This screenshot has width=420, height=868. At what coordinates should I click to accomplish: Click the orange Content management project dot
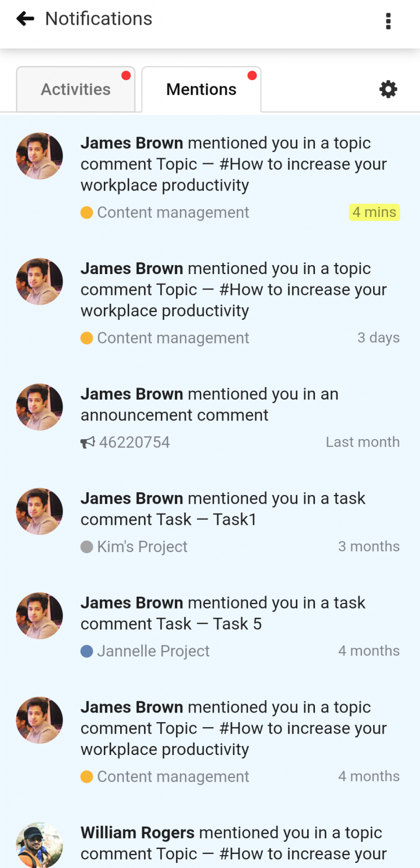(x=87, y=212)
